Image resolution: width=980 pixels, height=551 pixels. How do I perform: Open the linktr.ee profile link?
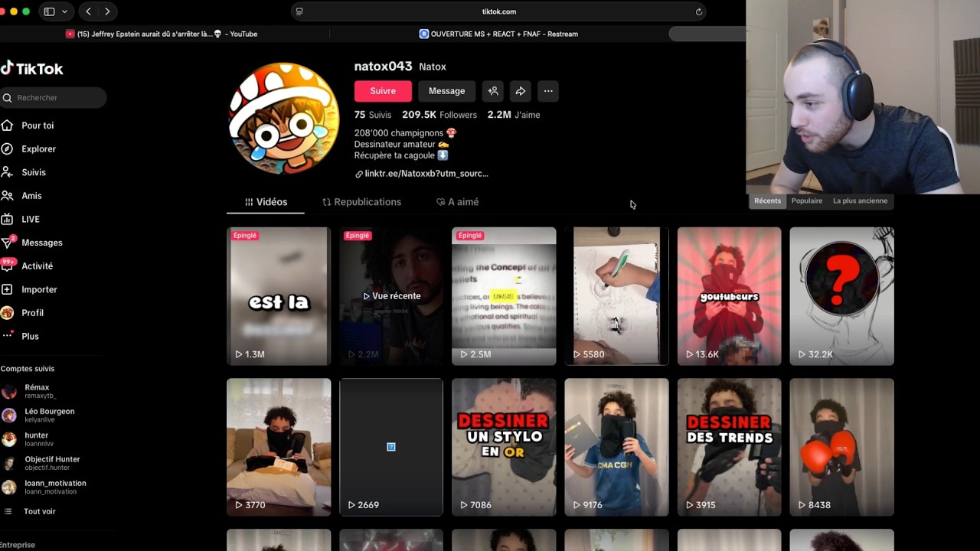(426, 174)
